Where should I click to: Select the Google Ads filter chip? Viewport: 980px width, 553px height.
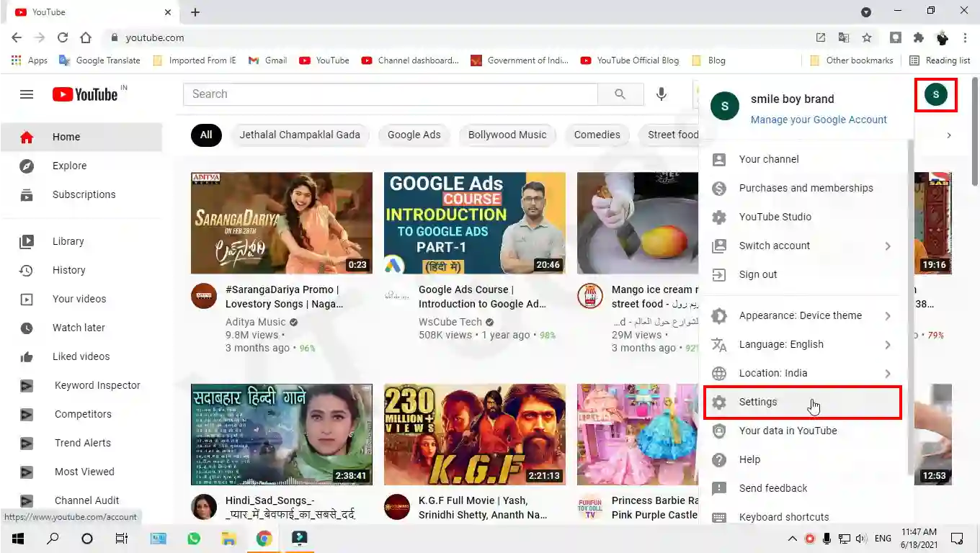coord(414,135)
